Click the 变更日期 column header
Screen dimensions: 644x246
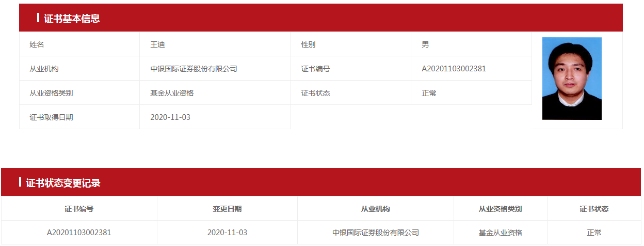pos(227,209)
